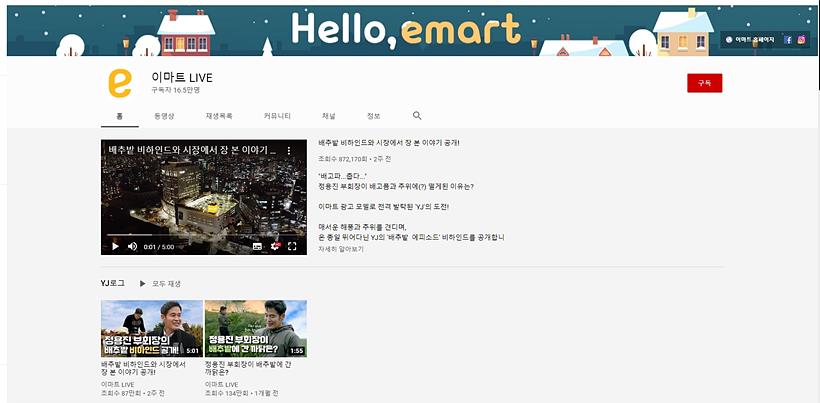Open the 커뮤니티 tab
Screen dimensions: 820x403
click(x=277, y=116)
